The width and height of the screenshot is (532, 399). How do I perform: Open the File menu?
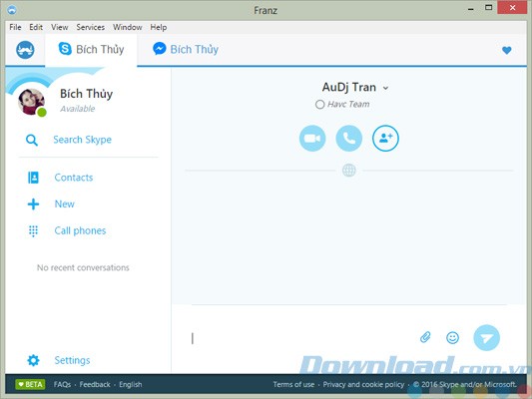(x=15, y=27)
